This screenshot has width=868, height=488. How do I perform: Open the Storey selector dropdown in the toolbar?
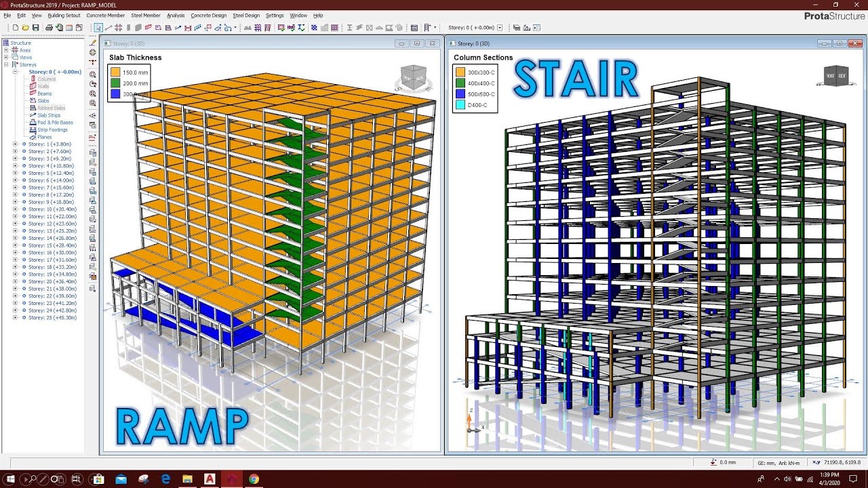click(x=500, y=28)
